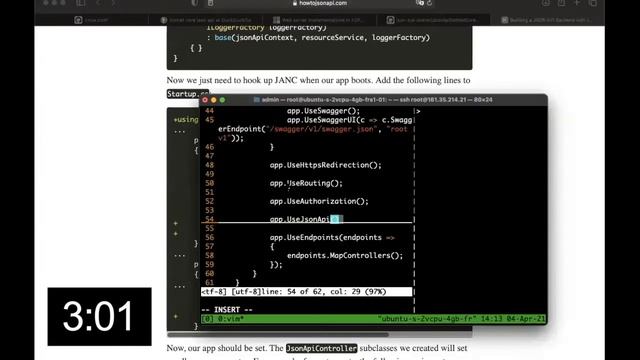640x360 pixels.
Task: Click the app.UseAuthorization(); line
Action: (x=319, y=201)
